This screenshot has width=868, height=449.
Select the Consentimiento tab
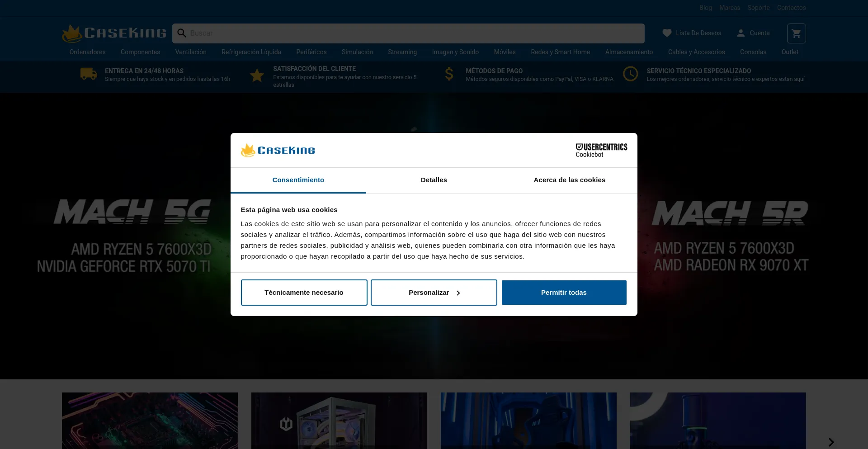[298, 180]
